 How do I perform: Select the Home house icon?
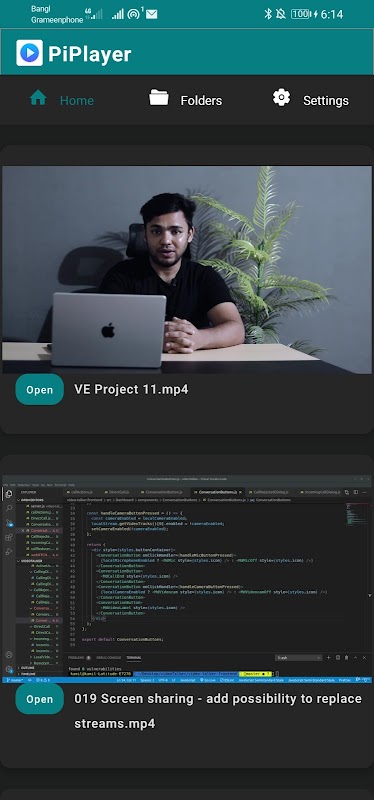point(38,97)
